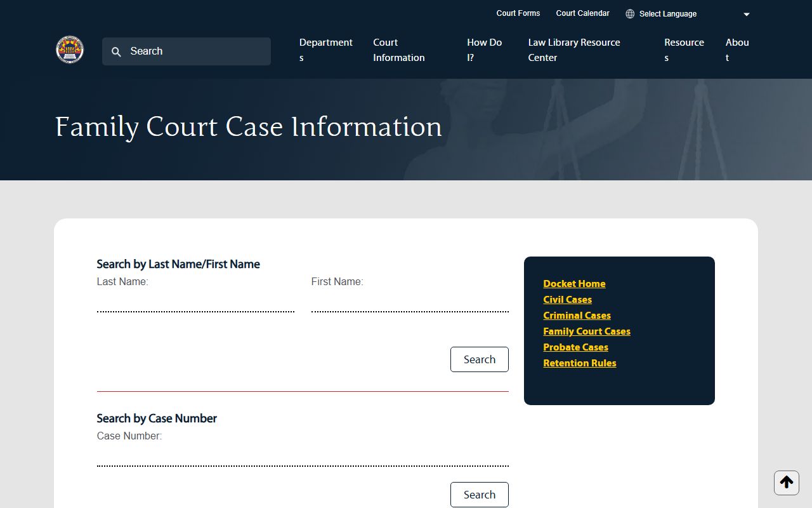Screen dimensions: 812x508
Task: Focus the site Search field
Action: 187,51
